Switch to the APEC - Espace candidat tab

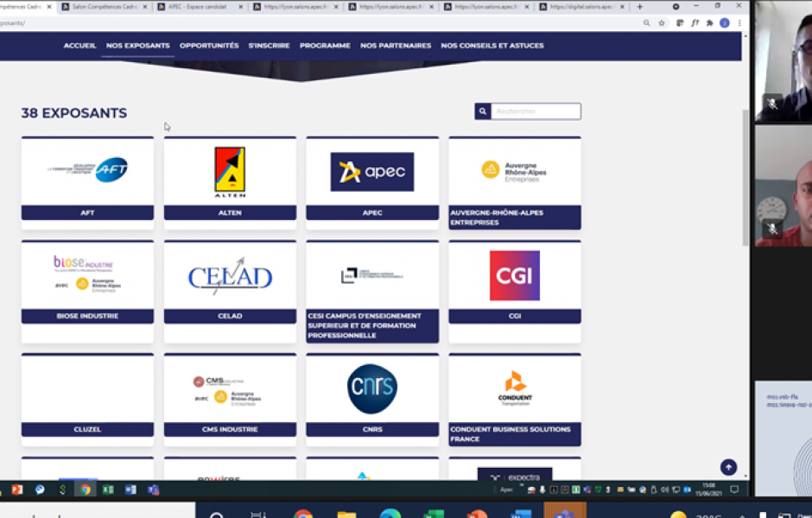[x=200, y=7]
